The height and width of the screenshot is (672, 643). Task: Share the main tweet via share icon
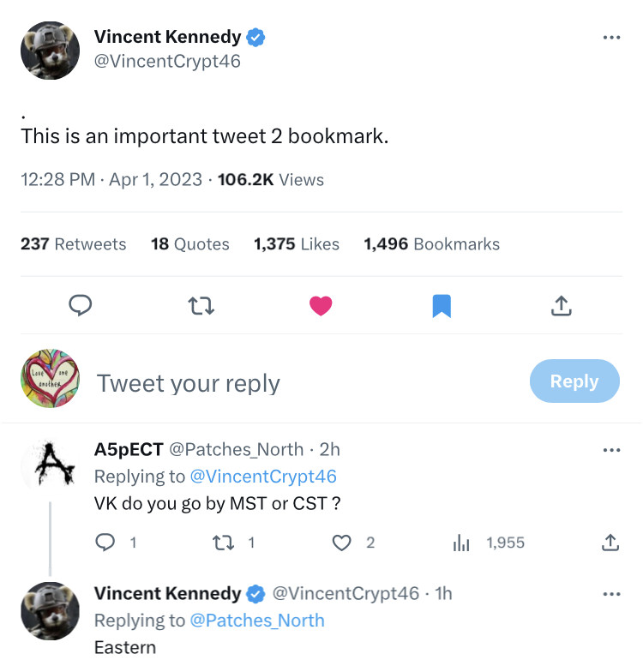562,305
